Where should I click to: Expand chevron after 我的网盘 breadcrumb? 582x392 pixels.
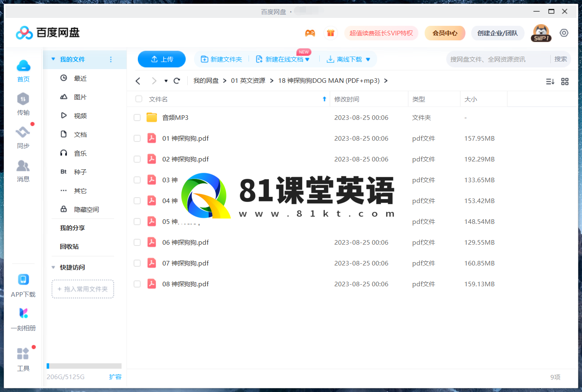[x=225, y=81]
